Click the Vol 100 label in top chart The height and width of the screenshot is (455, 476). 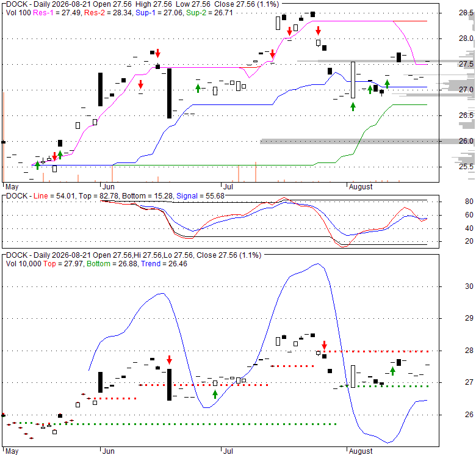click(18, 13)
